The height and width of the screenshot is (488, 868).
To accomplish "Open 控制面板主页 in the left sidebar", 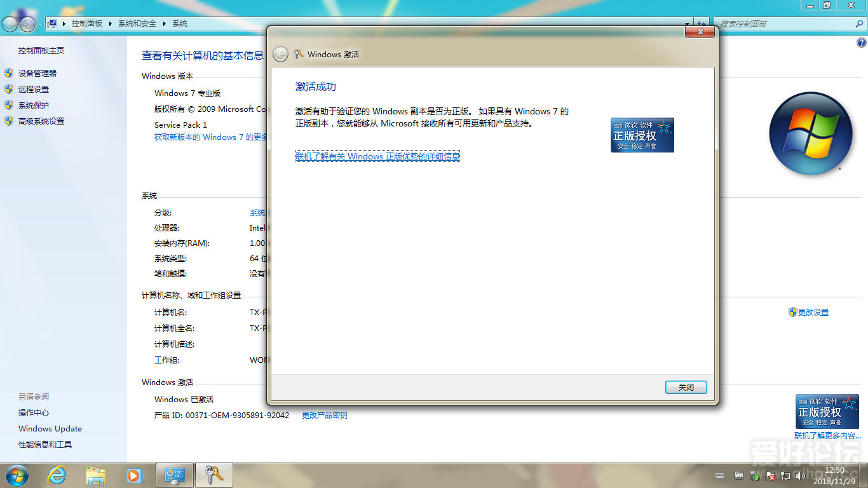I will tap(41, 50).
